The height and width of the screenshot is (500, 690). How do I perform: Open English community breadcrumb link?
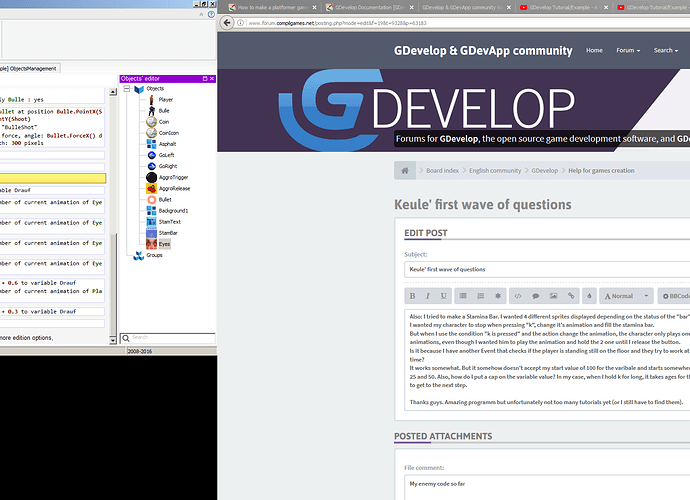[x=495, y=170]
